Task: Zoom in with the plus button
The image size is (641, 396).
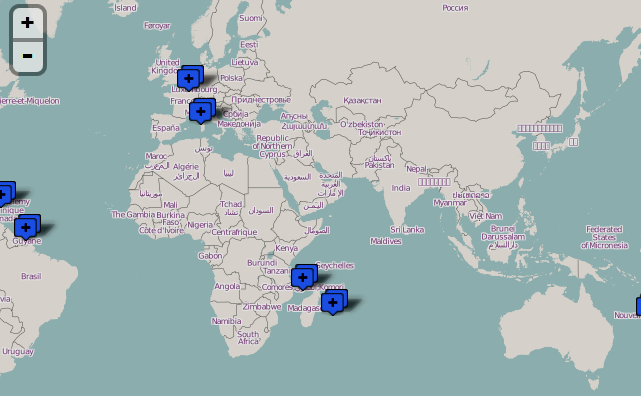Action: (x=28, y=23)
